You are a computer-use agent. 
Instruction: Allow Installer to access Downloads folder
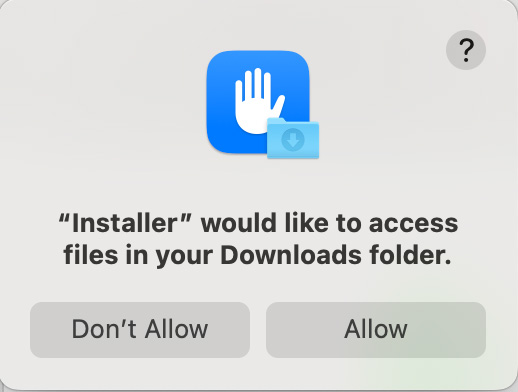click(x=376, y=330)
